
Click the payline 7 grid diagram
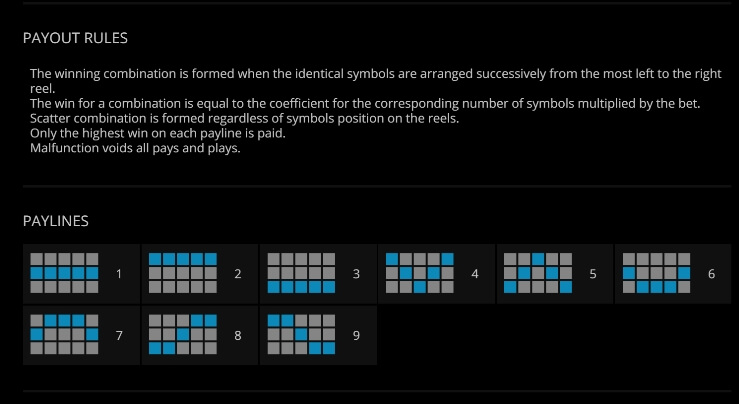[65, 335]
